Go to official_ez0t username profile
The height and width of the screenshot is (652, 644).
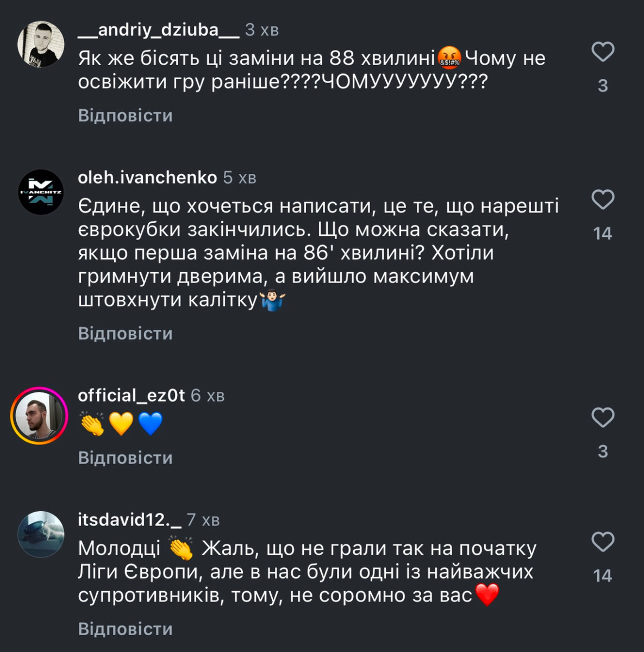pos(132,396)
